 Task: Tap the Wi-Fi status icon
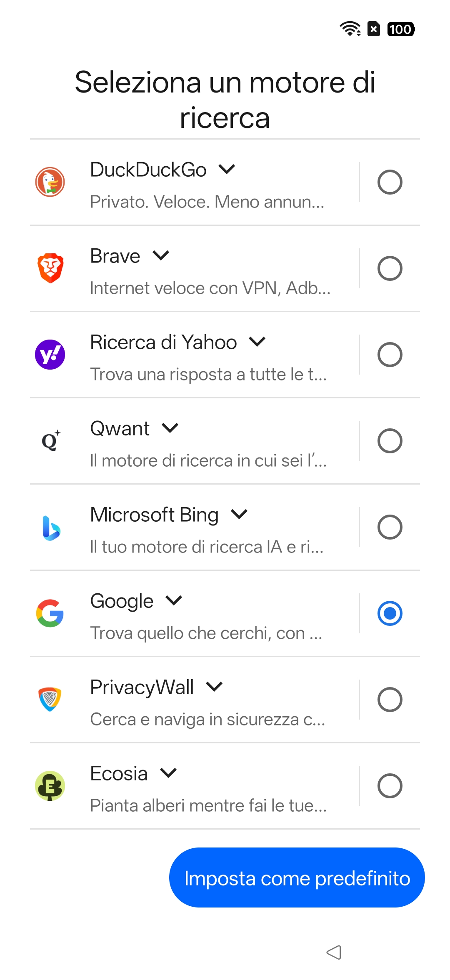[350, 29]
